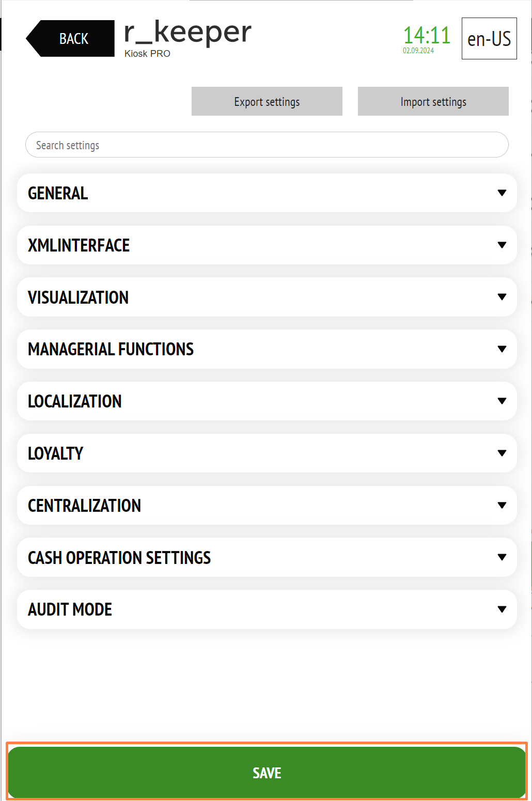Open the AUDIT MODE heading

pos(70,609)
